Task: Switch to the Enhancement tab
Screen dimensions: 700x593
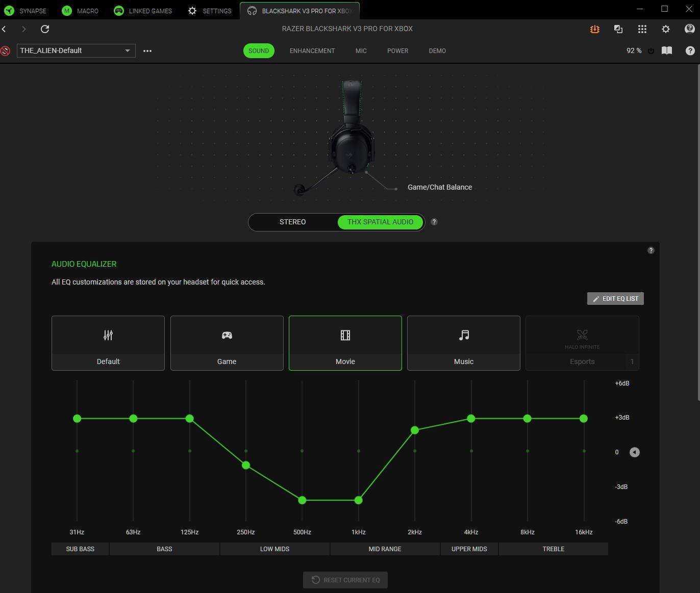Action: [312, 51]
